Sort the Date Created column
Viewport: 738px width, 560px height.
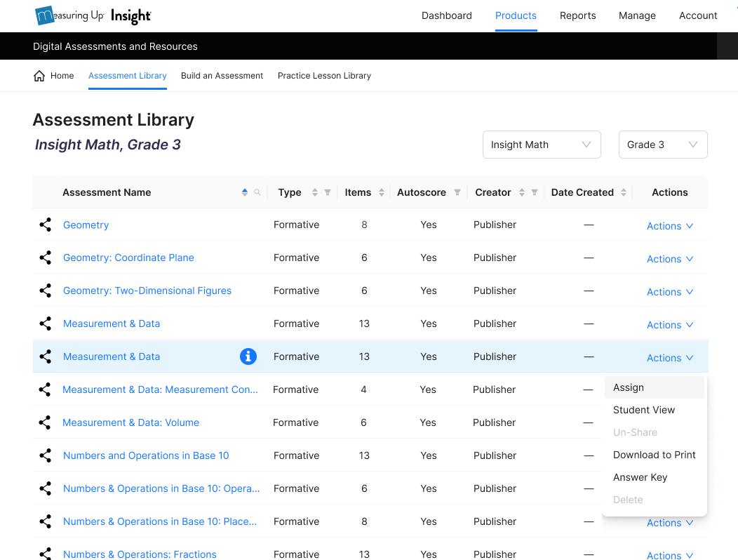624,192
